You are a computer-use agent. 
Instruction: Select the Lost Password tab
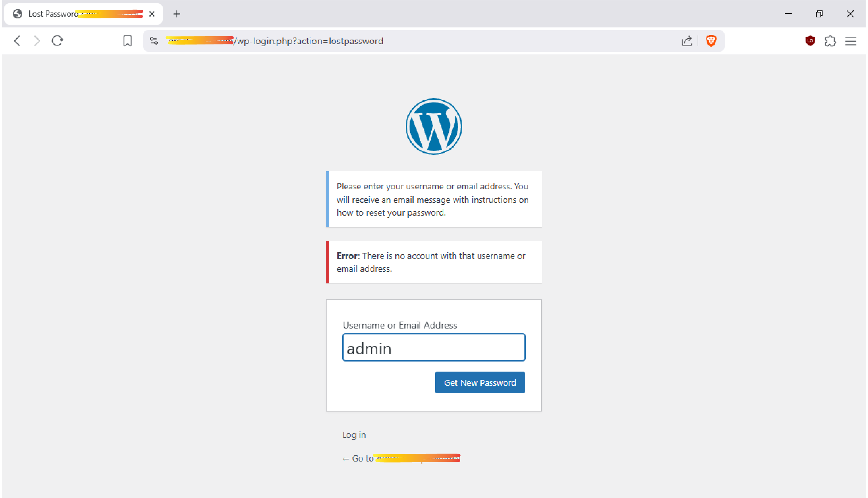tap(83, 14)
